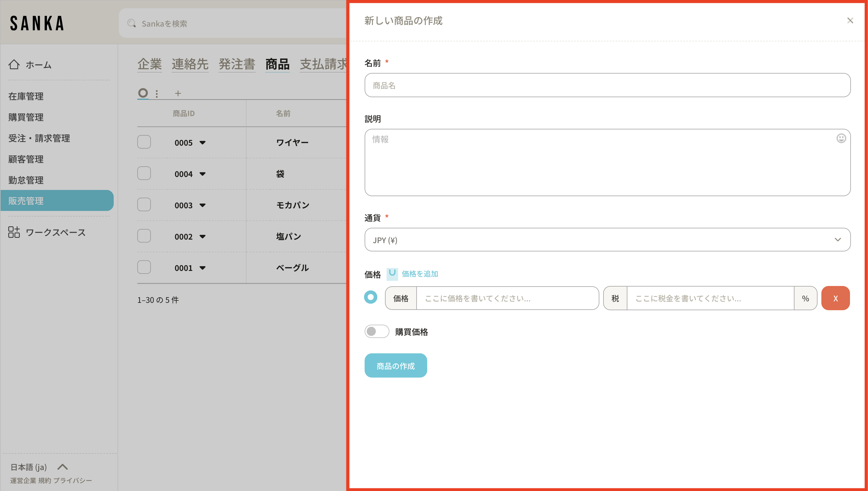Toggle the 購買価格 switch
The width and height of the screenshot is (868, 491).
point(376,331)
